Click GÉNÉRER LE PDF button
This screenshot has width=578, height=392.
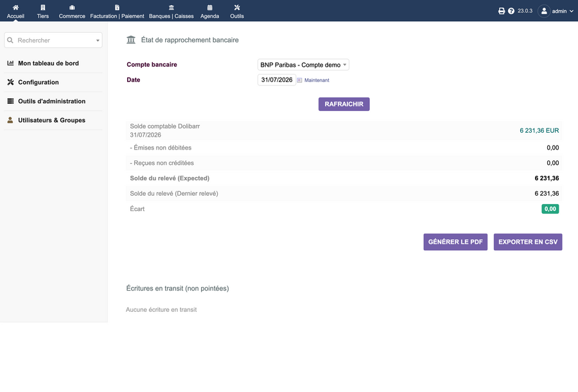pyautogui.click(x=455, y=242)
